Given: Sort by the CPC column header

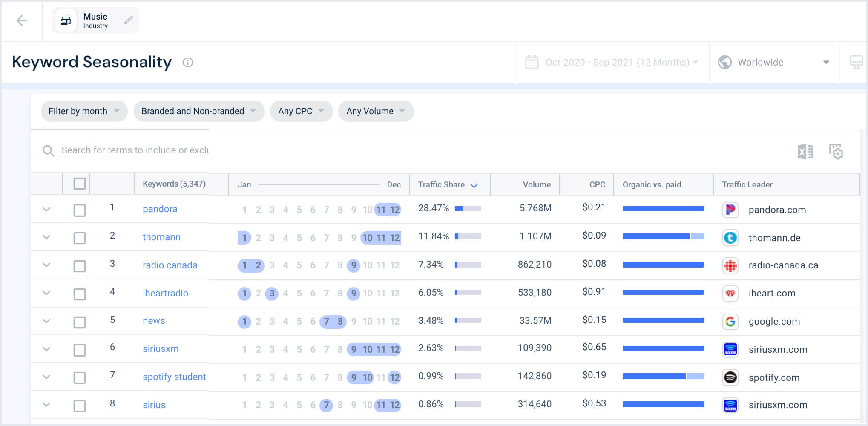Looking at the screenshot, I should pos(597,184).
